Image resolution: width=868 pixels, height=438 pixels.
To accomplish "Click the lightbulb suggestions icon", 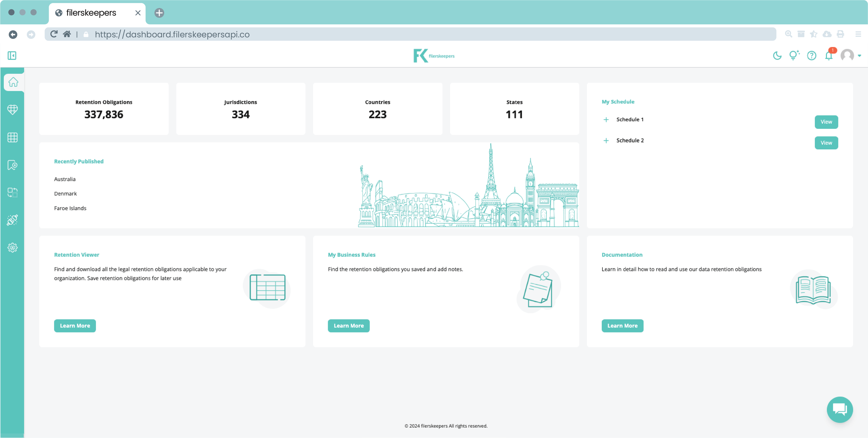I will (794, 56).
